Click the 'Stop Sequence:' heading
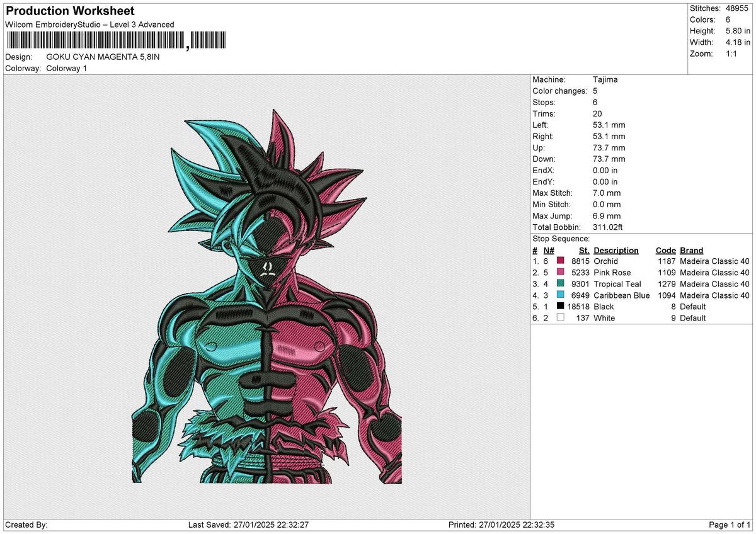This screenshot has width=756, height=534. tap(561, 239)
